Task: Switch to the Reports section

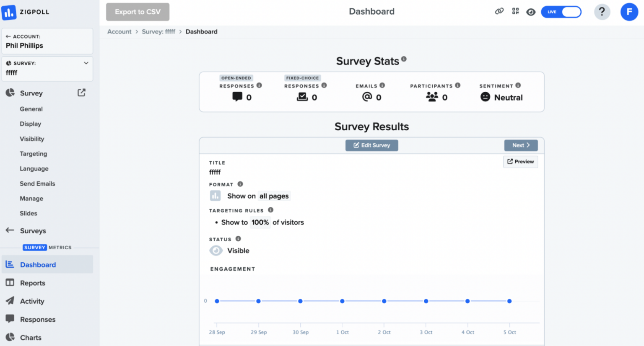Action: click(x=33, y=283)
